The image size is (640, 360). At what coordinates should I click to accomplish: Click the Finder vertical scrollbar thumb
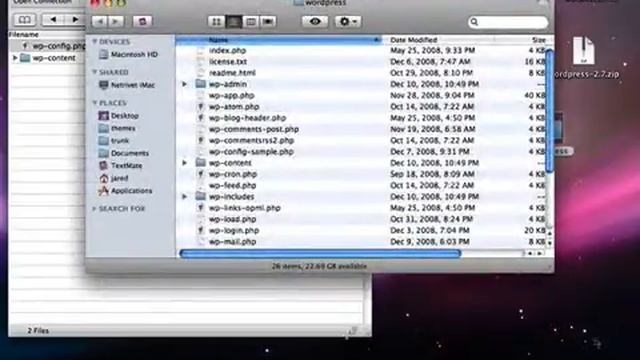tap(549, 110)
